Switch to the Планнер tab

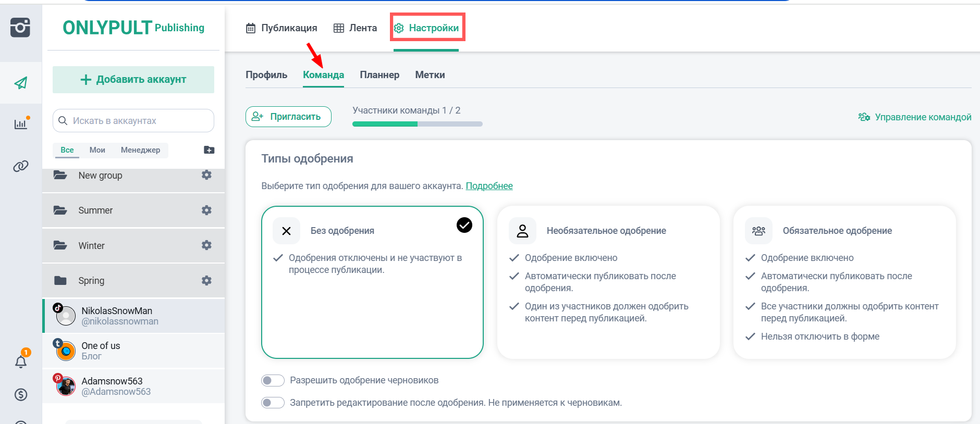(379, 75)
